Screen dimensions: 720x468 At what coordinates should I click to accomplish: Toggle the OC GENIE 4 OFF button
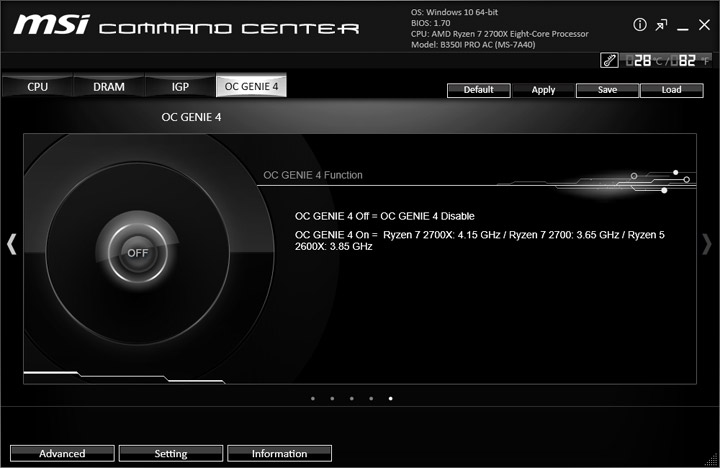[138, 253]
